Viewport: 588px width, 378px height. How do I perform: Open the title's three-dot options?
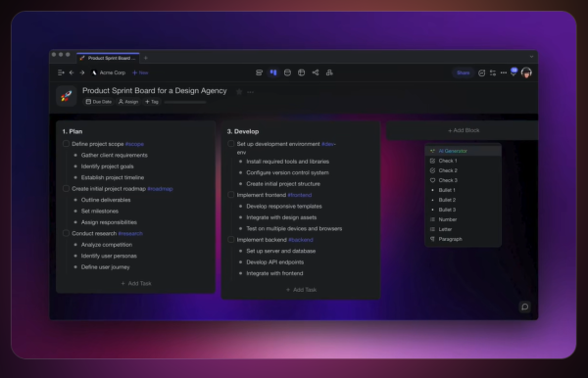[x=250, y=92]
